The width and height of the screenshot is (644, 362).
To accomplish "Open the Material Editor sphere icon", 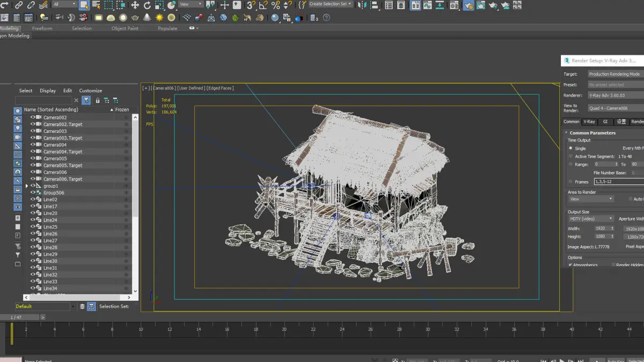I will [454, 5].
